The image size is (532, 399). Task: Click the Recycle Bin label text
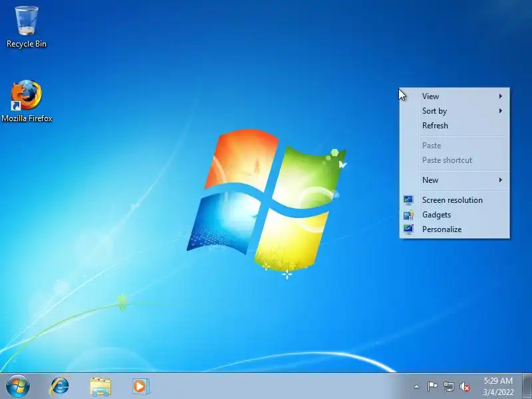click(27, 44)
